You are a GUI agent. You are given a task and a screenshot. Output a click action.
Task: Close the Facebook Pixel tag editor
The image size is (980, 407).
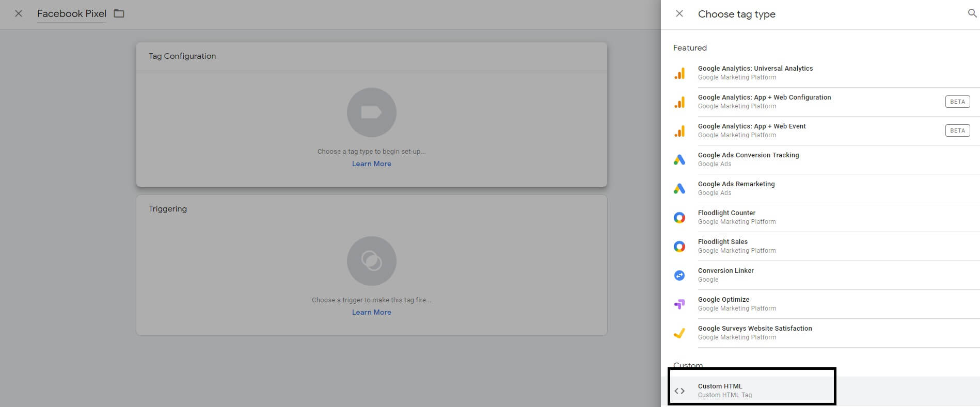point(19,13)
